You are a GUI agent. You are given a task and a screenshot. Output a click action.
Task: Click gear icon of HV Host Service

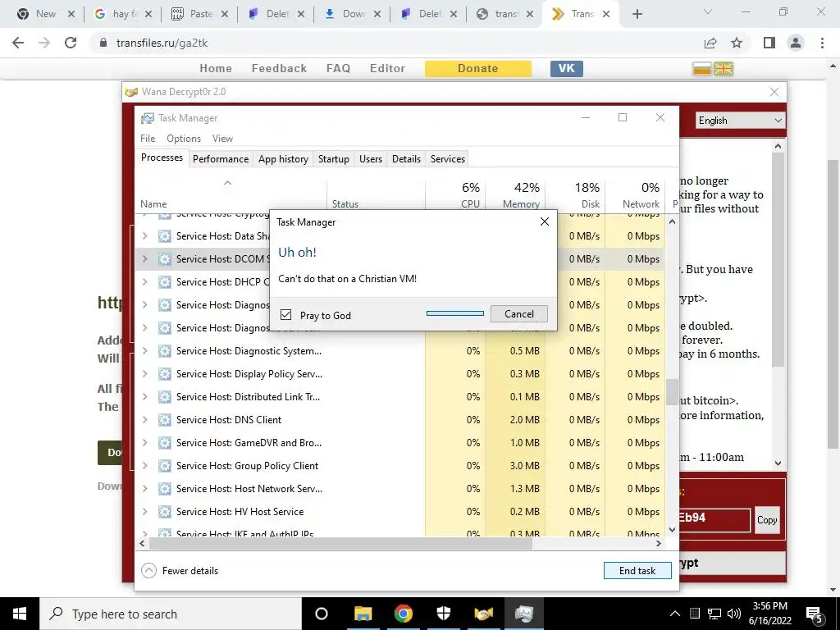point(164,512)
